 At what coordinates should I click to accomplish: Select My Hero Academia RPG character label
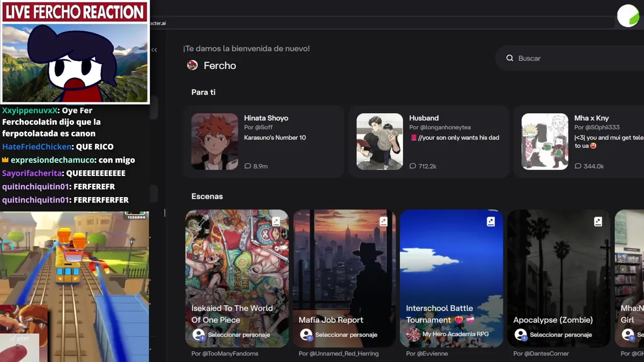point(455,334)
